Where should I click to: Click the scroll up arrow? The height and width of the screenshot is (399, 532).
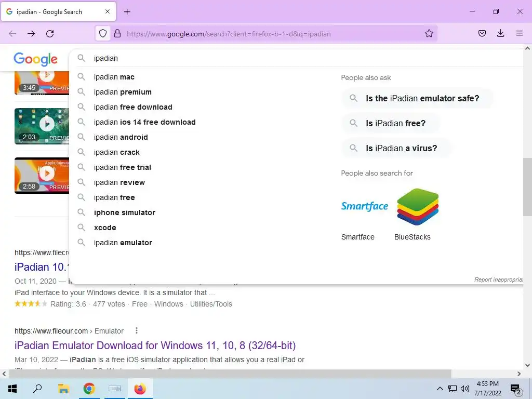click(x=527, y=48)
